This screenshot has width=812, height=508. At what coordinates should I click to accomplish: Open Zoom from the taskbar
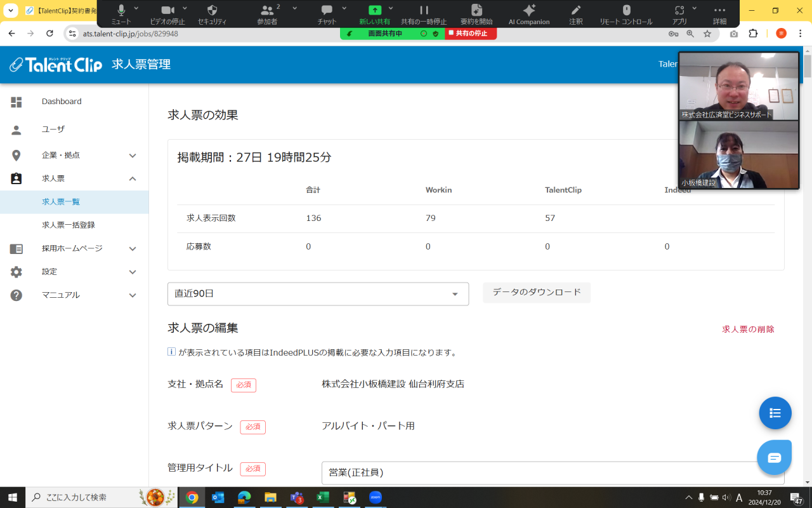[375, 497]
